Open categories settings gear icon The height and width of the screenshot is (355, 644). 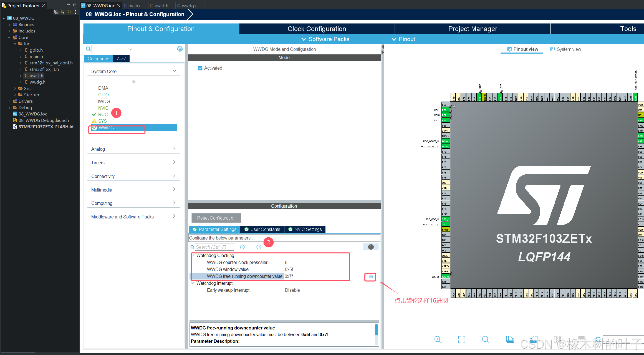tap(180, 49)
